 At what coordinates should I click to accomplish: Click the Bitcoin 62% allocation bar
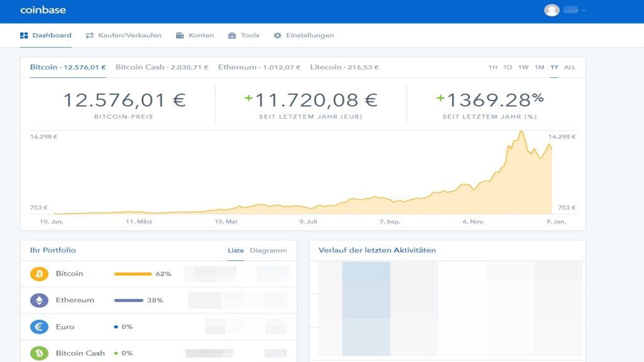(133, 274)
